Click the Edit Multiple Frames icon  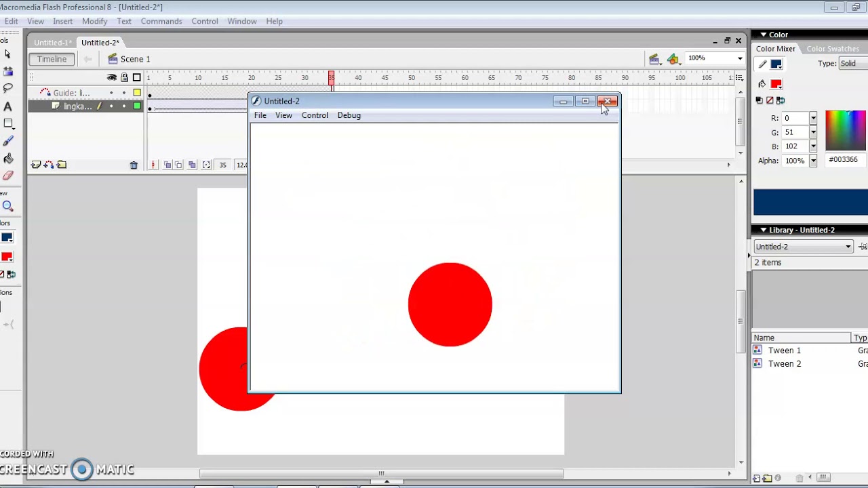click(x=192, y=165)
